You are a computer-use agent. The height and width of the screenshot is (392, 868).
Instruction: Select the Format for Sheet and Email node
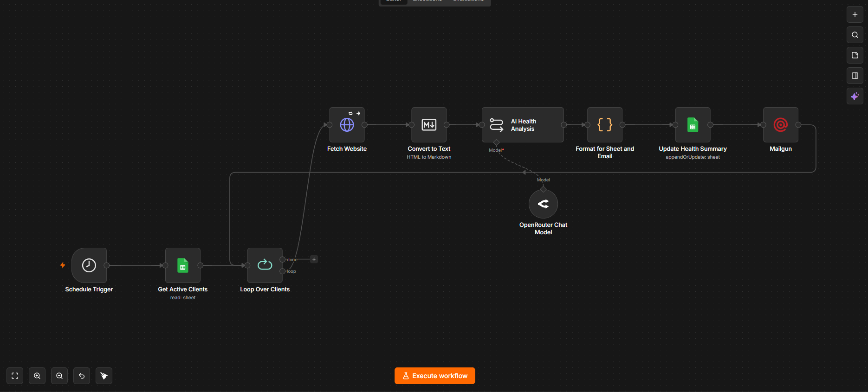pyautogui.click(x=605, y=125)
